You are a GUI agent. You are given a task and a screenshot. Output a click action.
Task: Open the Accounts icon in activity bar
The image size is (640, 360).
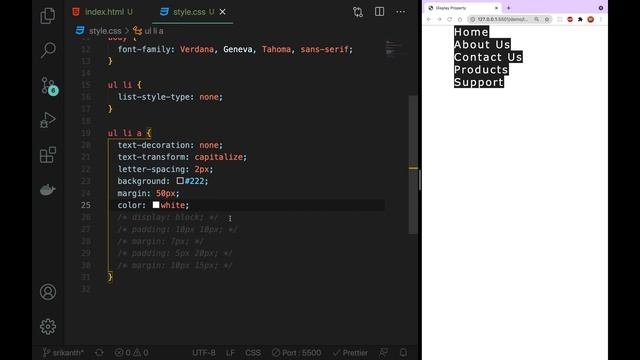(x=48, y=292)
